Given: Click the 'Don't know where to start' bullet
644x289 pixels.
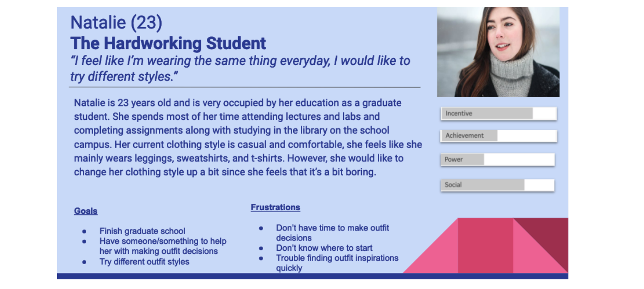Looking at the screenshot, I should tap(324, 248).
